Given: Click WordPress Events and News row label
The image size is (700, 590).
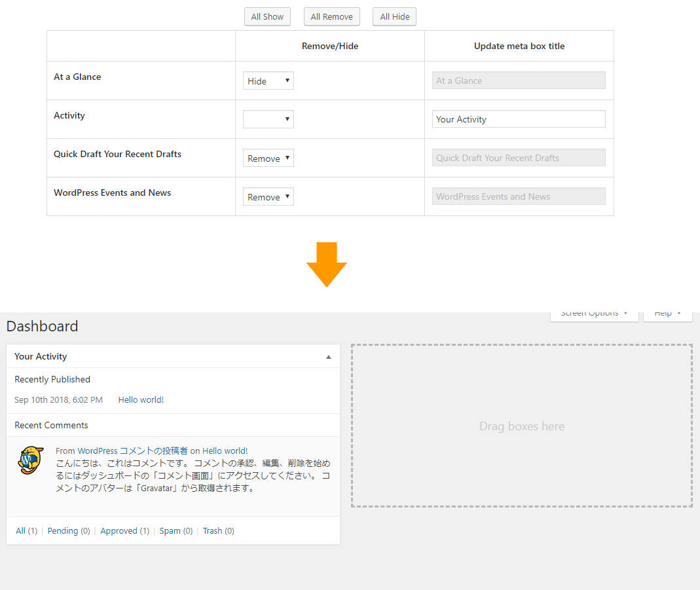Looking at the screenshot, I should click(112, 193).
